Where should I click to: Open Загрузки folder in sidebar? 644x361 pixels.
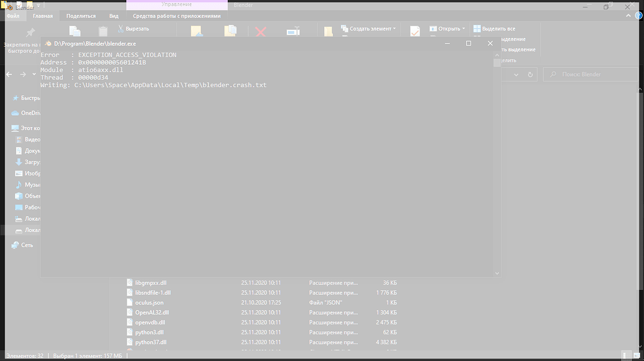(28, 162)
